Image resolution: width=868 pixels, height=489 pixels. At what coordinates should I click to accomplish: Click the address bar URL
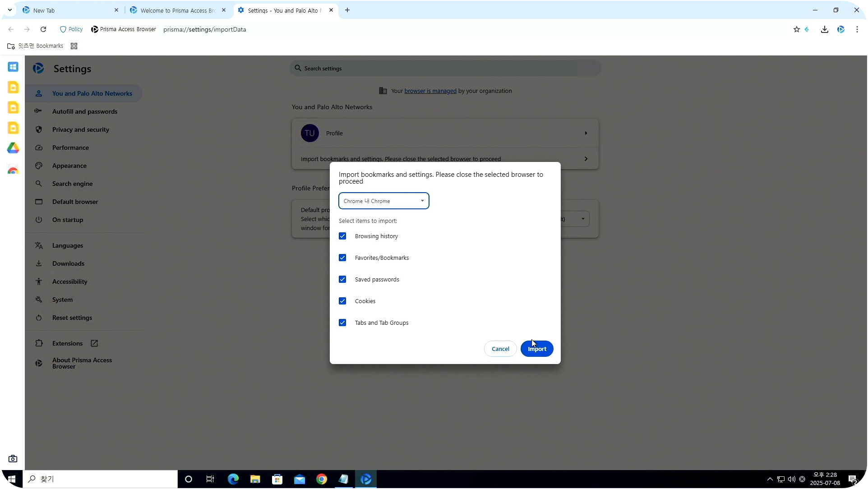[205, 29]
